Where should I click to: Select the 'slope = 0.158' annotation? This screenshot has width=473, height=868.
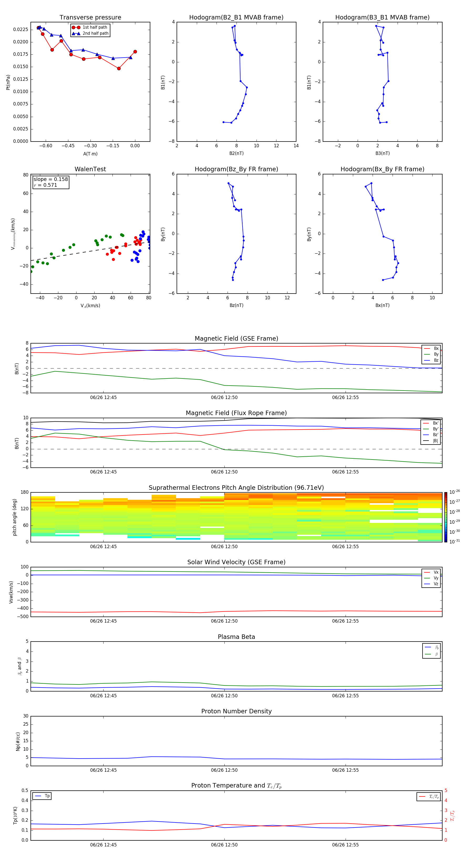(50, 179)
